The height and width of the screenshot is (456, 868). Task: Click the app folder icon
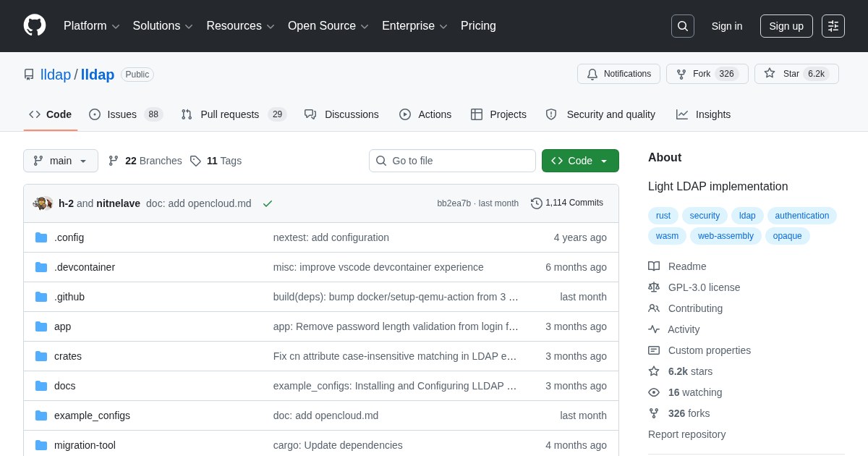pyautogui.click(x=41, y=326)
